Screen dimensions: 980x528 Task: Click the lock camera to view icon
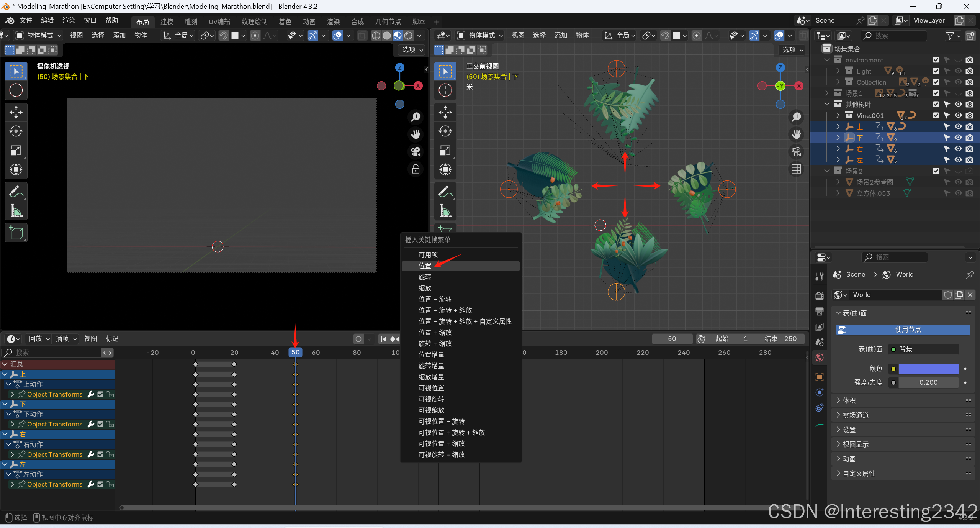coord(416,169)
